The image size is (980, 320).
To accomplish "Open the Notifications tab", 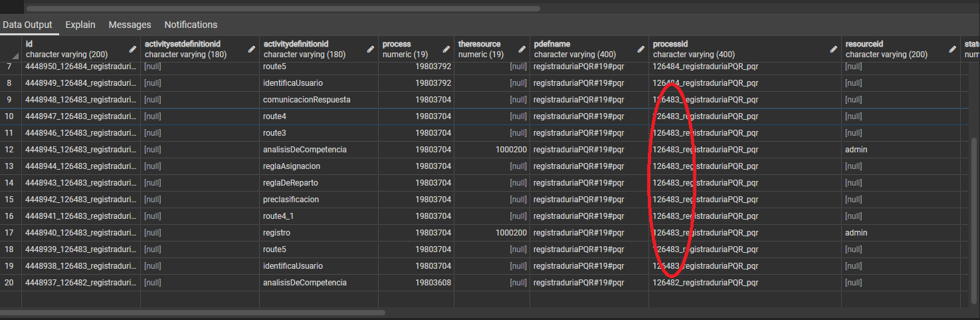I will pyautogui.click(x=191, y=25).
